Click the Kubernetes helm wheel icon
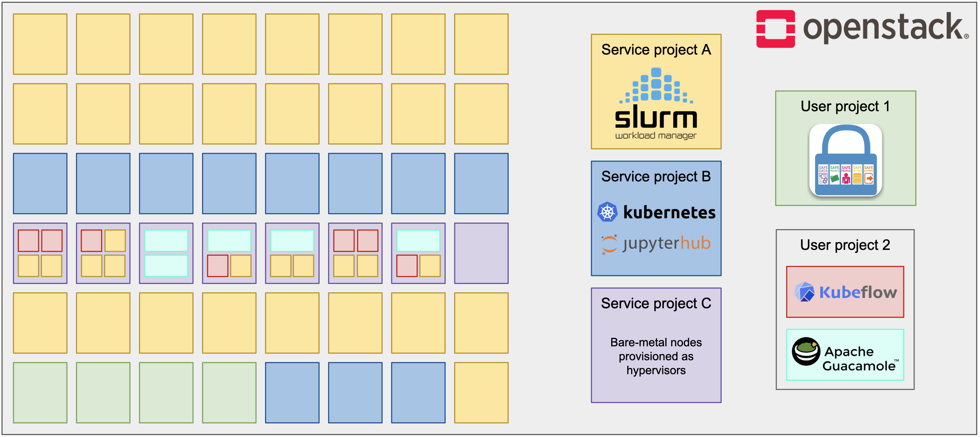This screenshot has width=980, height=437. (x=607, y=212)
